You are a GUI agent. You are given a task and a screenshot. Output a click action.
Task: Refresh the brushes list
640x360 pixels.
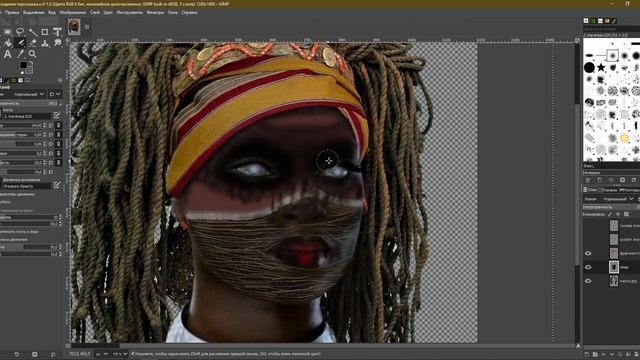(x=633, y=180)
